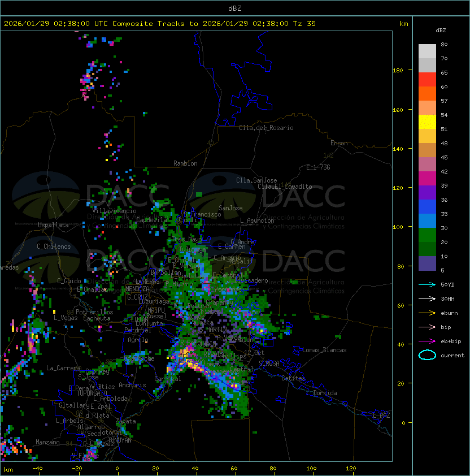This screenshot has width=470, height=476.
Task: Select the light orange 54-57 dBZ swatch
Action: (x=427, y=108)
